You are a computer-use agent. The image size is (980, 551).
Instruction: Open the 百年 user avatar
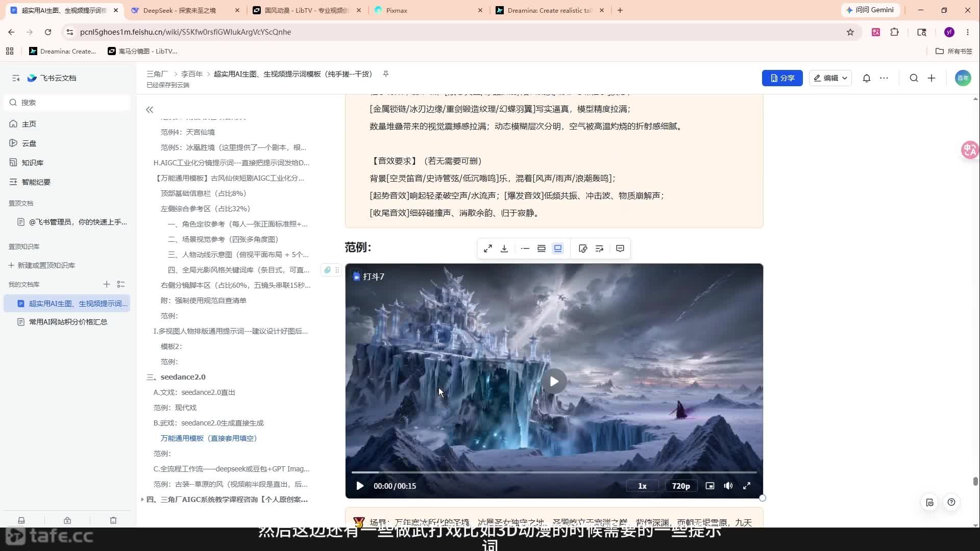(963, 78)
